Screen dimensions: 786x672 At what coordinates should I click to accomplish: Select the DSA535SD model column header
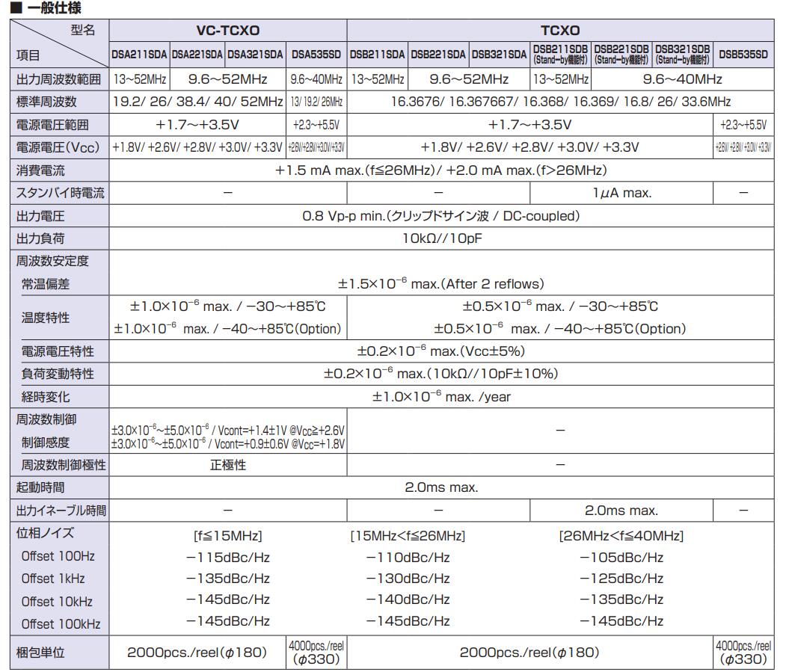[317, 55]
